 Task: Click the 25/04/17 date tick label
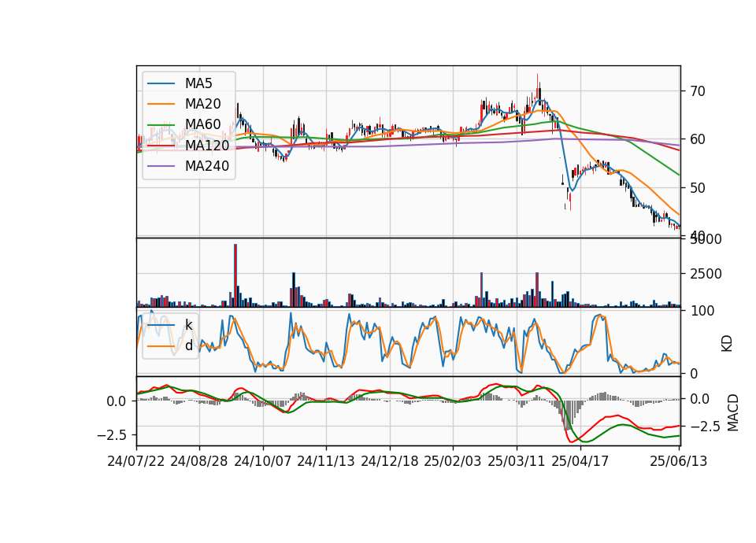(580, 461)
